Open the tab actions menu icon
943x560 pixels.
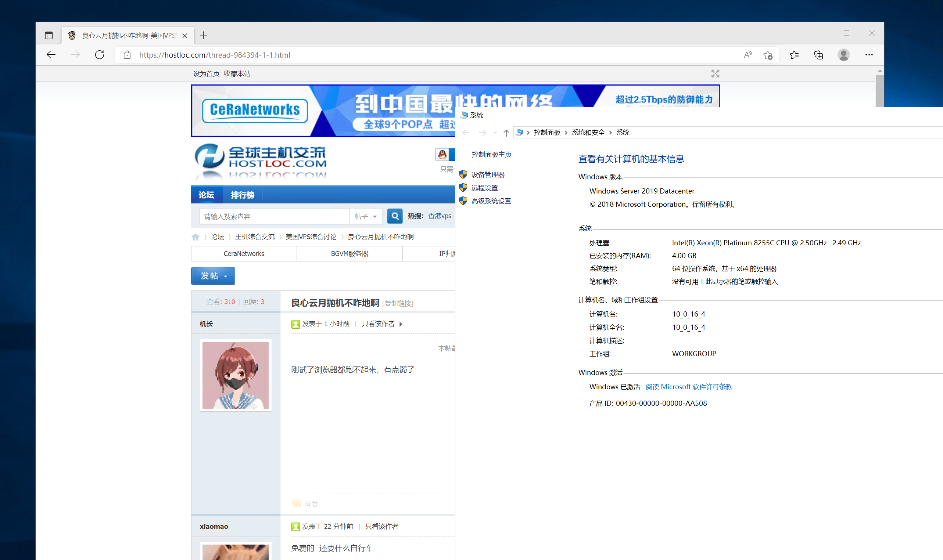(x=49, y=36)
